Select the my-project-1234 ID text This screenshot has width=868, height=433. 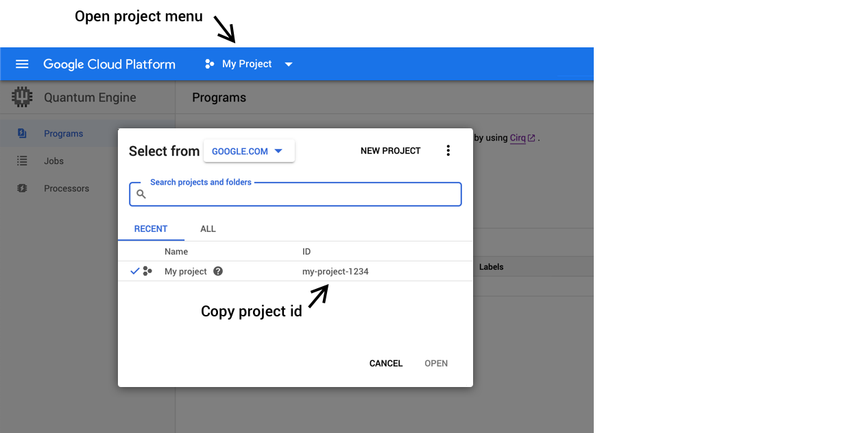pyautogui.click(x=335, y=272)
